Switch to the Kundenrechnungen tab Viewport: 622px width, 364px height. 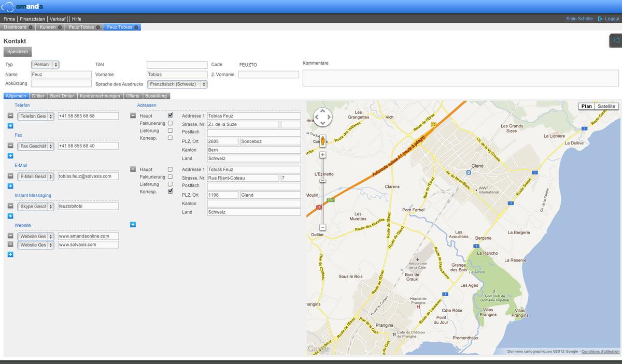click(100, 96)
